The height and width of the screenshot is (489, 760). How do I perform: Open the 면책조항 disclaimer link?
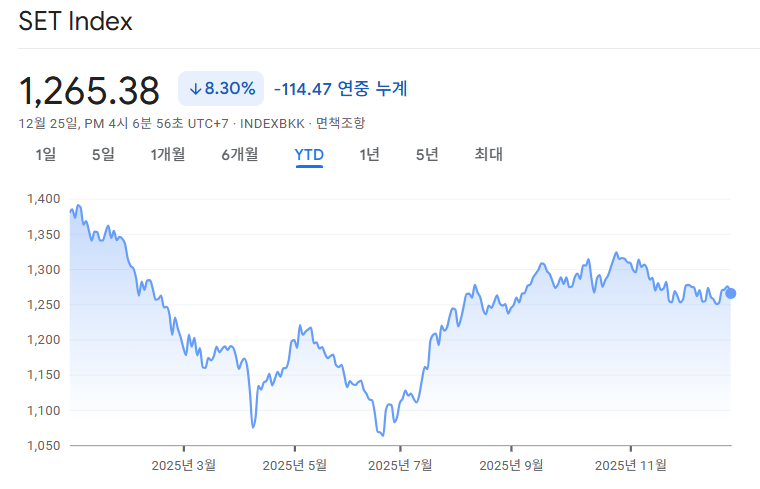coord(340,123)
